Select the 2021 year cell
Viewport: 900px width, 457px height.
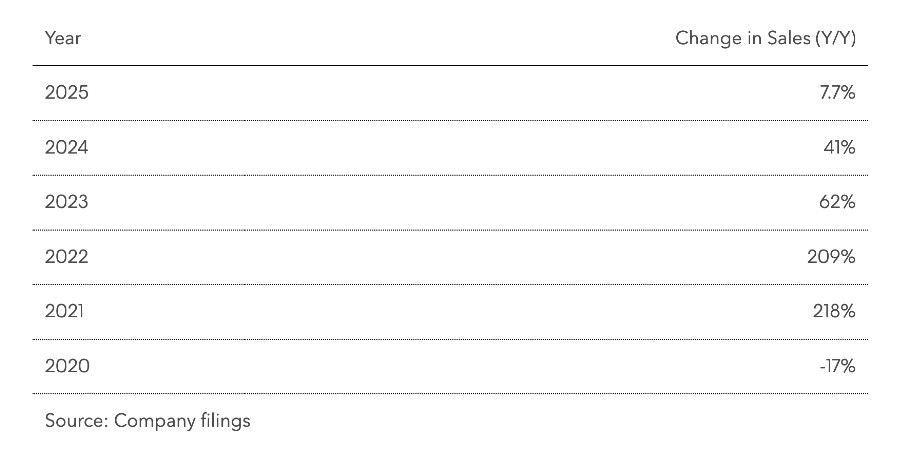click(65, 312)
